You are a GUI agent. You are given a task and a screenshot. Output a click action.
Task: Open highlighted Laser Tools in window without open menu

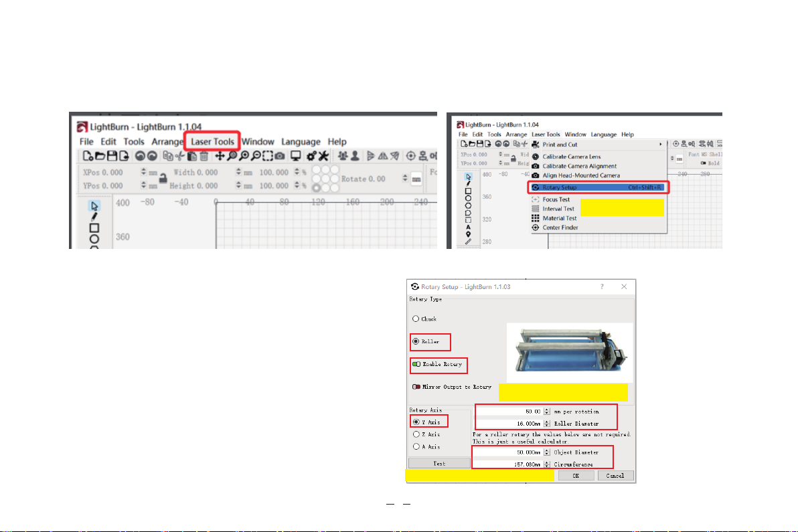click(212, 141)
